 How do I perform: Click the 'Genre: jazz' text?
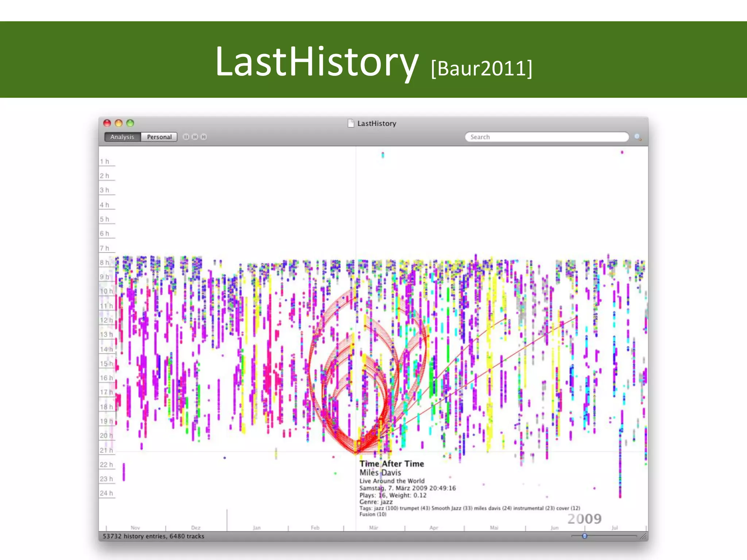pos(376,502)
